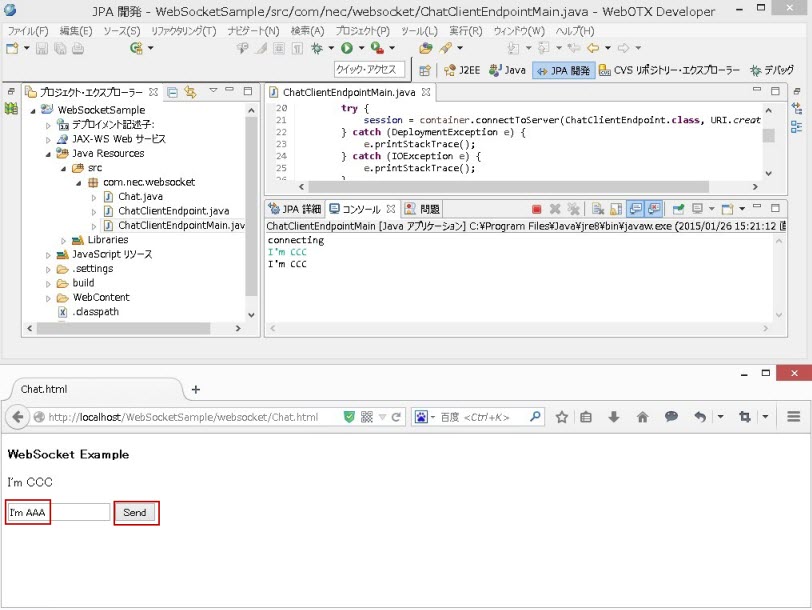This screenshot has width=812, height=610.
Task: Toggle Link with Editor in Project Explorer
Action: [190, 92]
